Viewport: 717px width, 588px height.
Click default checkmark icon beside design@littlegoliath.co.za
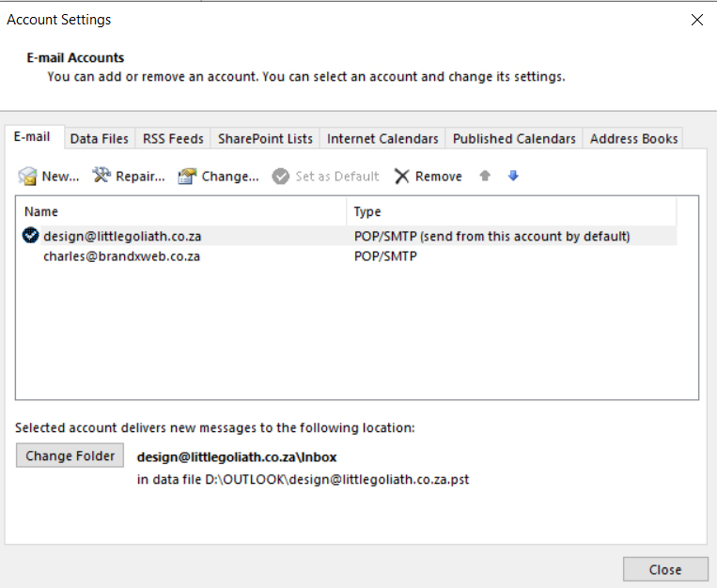coord(31,236)
